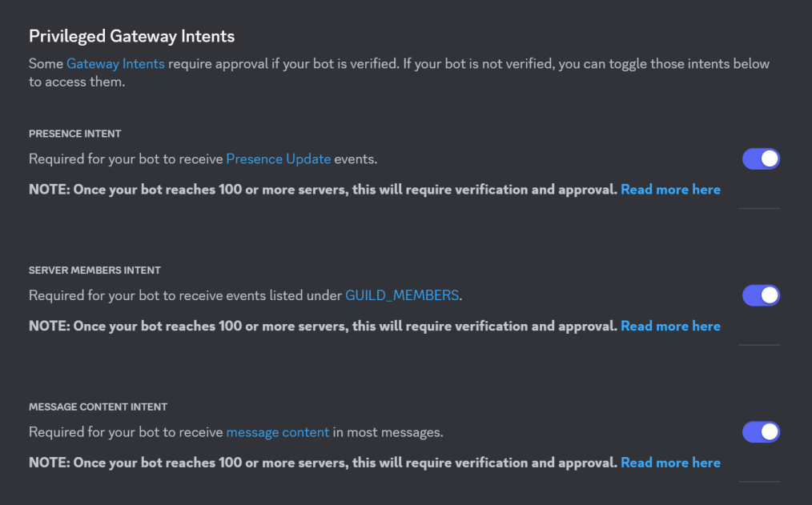Select the MESSAGE CONTENT INTENT section label

click(x=98, y=407)
